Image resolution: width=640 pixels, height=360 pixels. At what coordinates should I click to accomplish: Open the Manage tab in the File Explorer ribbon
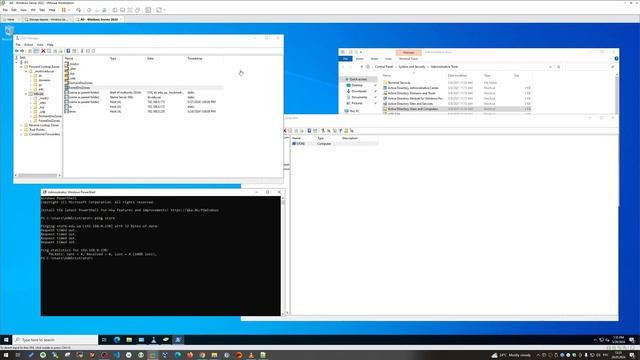click(x=408, y=52)
